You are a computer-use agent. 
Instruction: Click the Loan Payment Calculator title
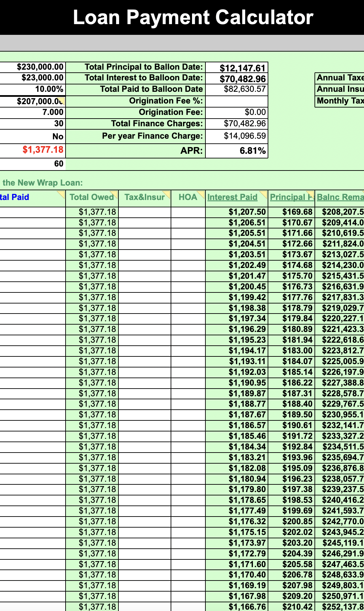pyautogui.click(x=193, y=17)
